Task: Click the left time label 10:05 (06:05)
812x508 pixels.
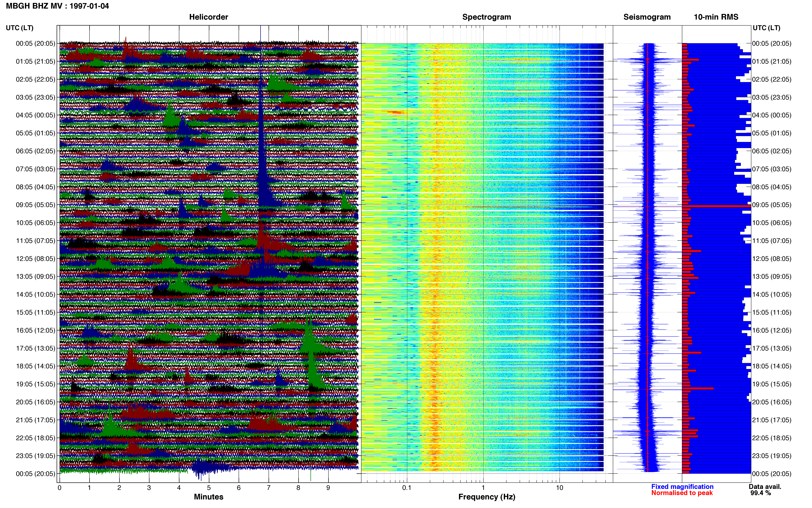Action: pos(35,222)
